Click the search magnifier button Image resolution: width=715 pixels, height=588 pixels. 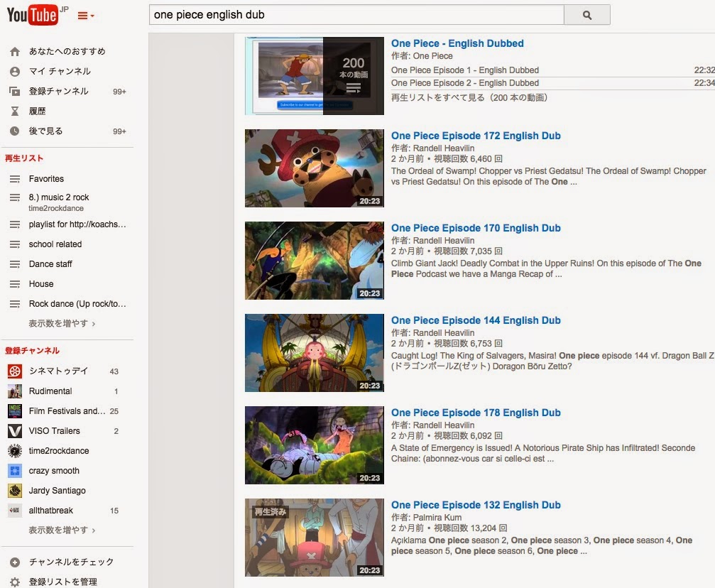tap(587, 15)
